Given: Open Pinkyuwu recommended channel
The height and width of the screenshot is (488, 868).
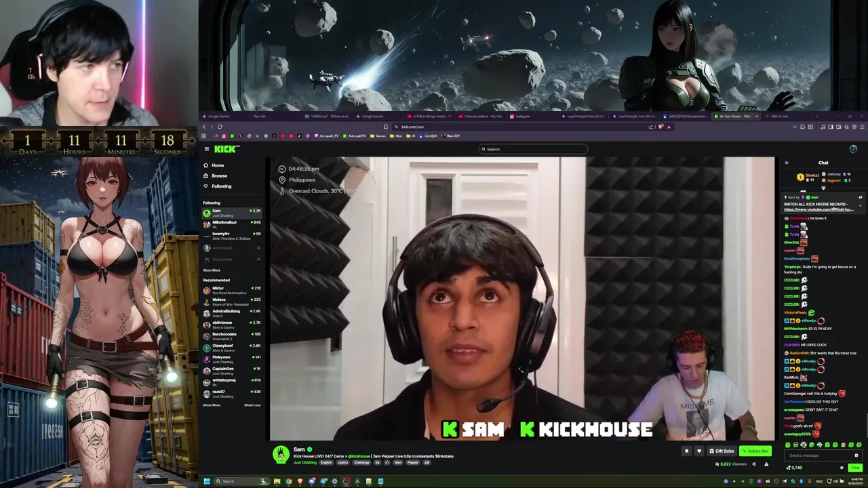Looking at the screenshot, I should [232, 359].
